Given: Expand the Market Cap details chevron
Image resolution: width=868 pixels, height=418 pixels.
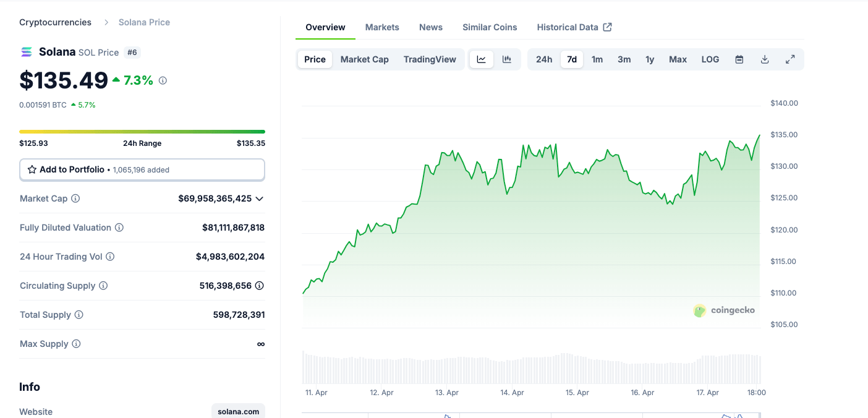Looking at the screenshot, I should tap(260, 198).
